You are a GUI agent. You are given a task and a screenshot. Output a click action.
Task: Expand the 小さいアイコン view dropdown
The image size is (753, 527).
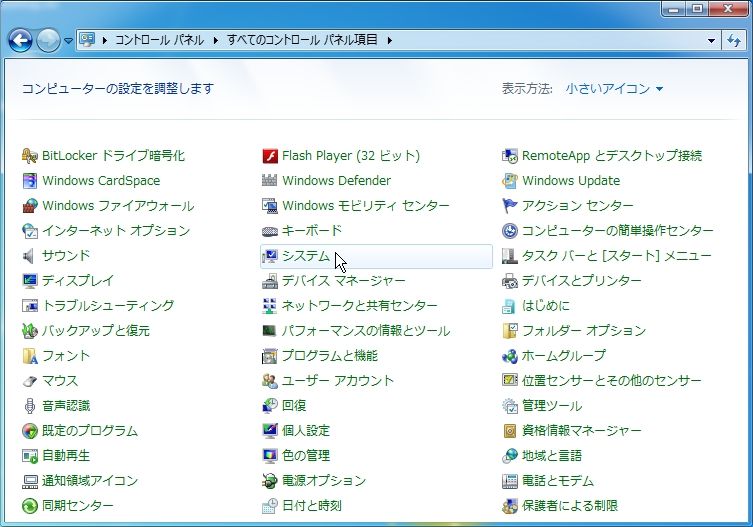point(614,88)
